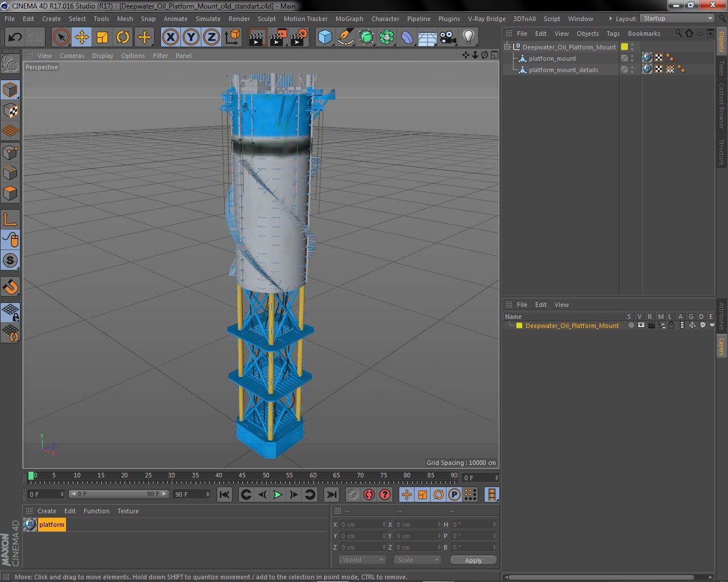Open the Structure side tab

pos(721,152)
